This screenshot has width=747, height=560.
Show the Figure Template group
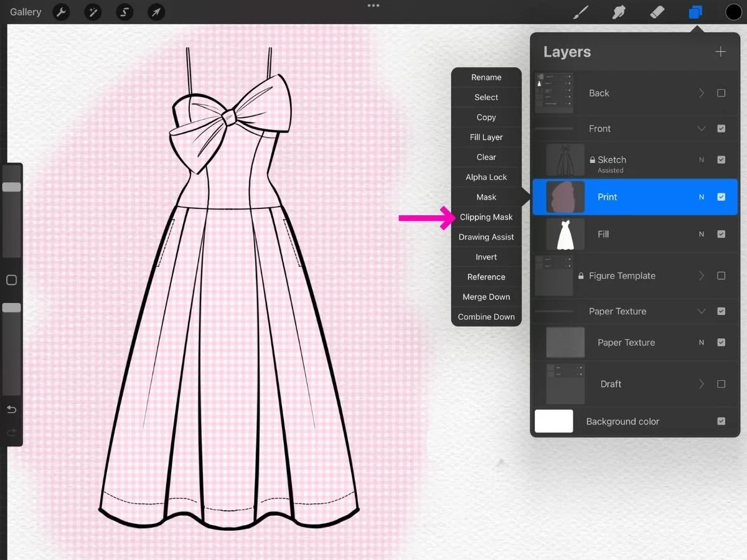[721, 276]
